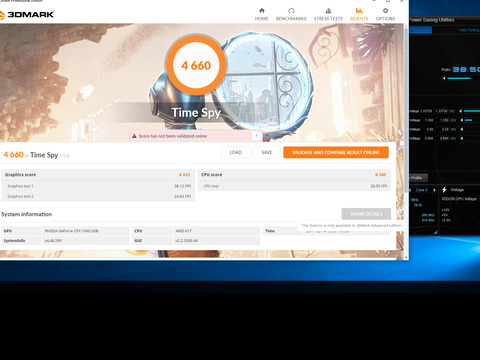Select the Graphics score row

[98, 175]
